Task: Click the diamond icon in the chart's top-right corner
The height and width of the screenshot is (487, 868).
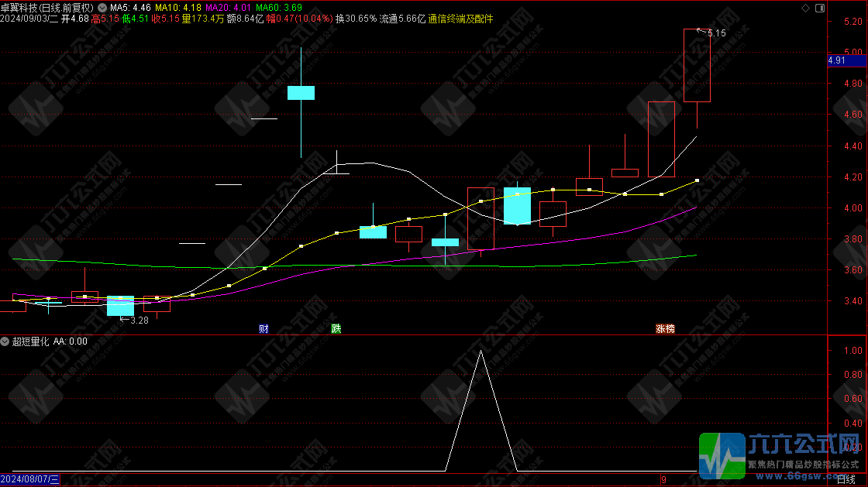Action: 805,8
